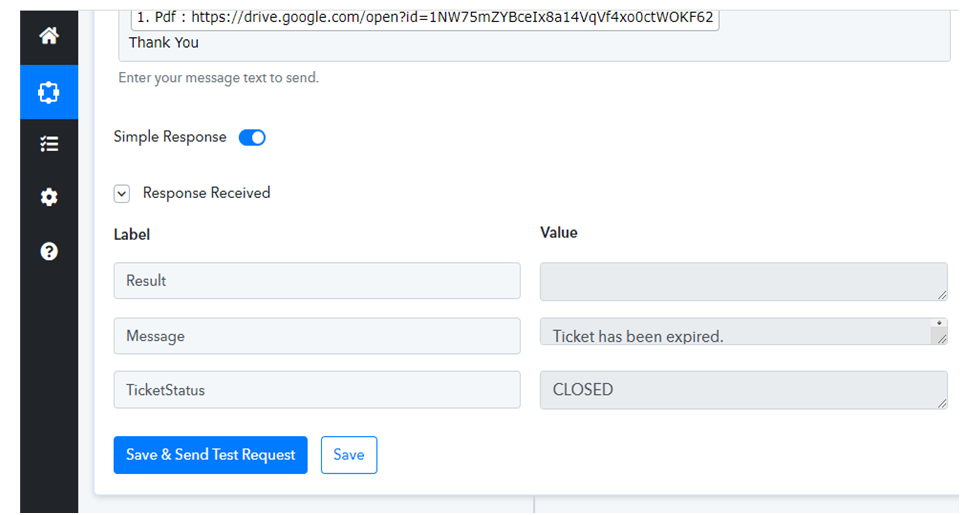Open the puzzle-piece integrations icon
The width and height of the screenshot is (961, 515).
(49, 93)
